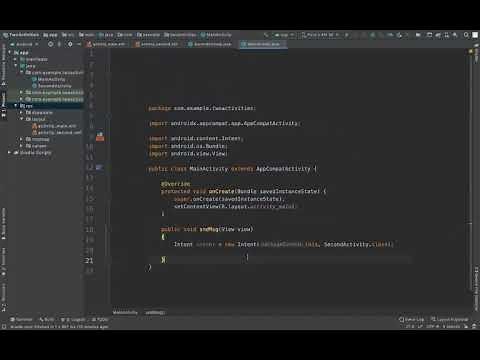Image resolution: width=480 pixels, height=360 pixels.
Task: Open the Event Log
Action: (x=412, y=319)
